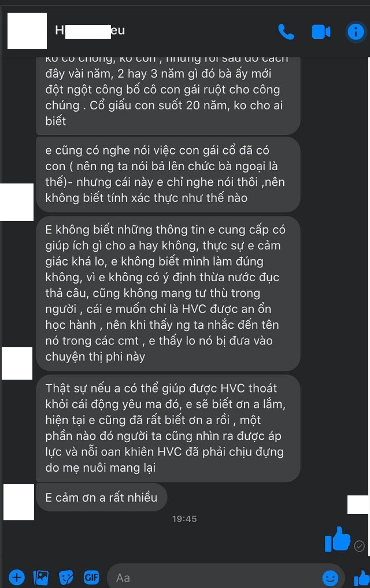Image resolution: width=370 pixels, height=588 pixels.
Task: Open the contact's profile picture in header
Action: (x=27, y=31)
